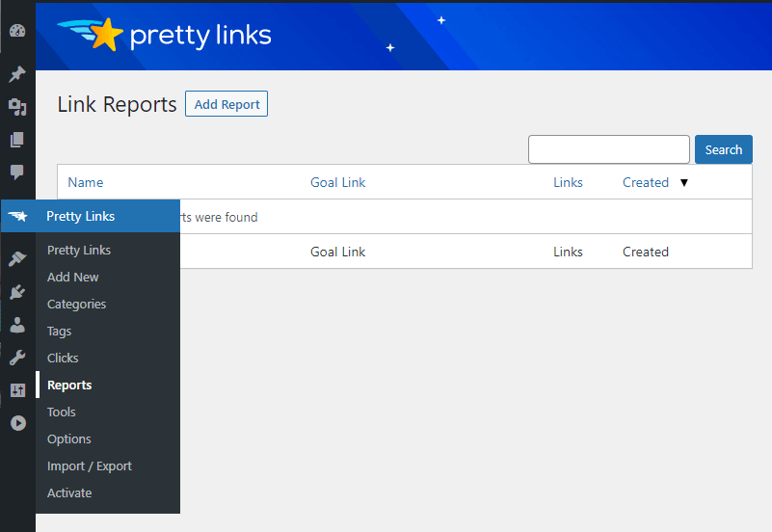
Task: Open Categories in the Pretty Links submenu
Action: tap(77, 305)
